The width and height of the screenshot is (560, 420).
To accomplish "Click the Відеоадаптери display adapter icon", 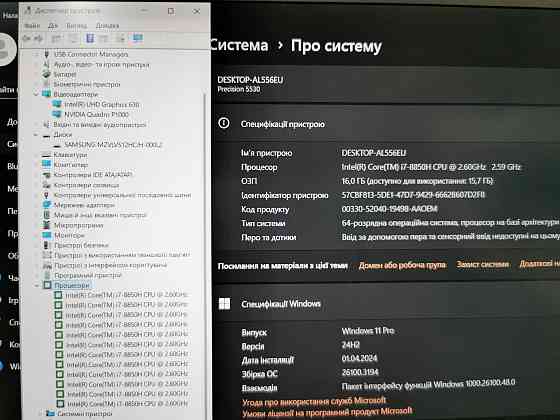I will (x=46, y=94).
